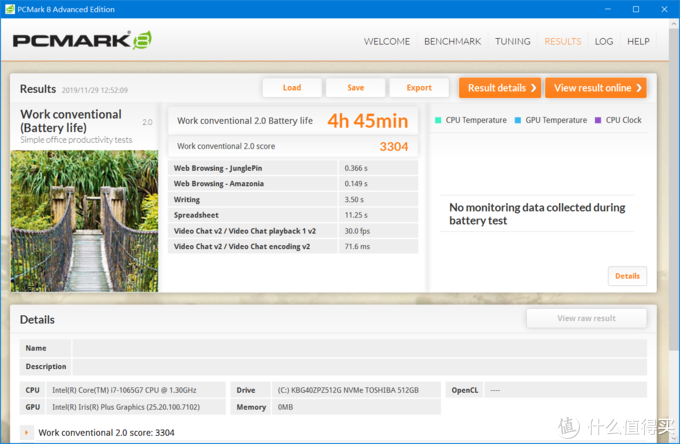The image size is (680, 444).
Task: Toggle the CPU Temperature legend swatch
Action: (438, 120)
